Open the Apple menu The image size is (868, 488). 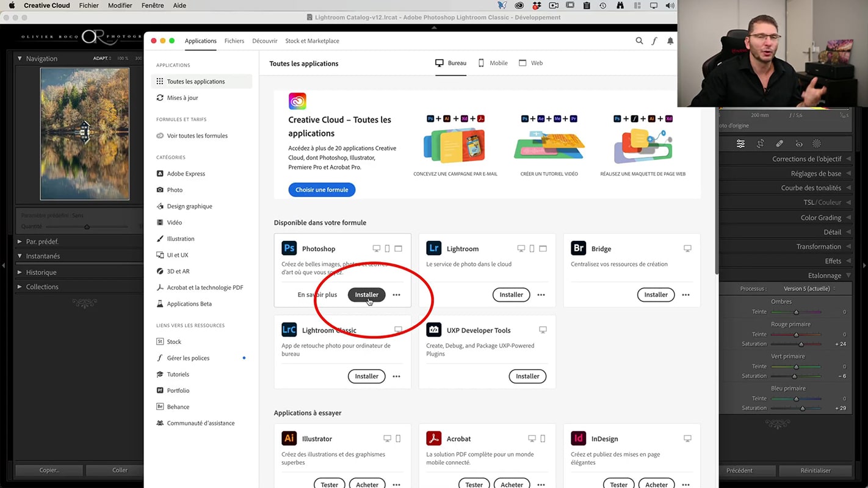[x=11, y=5]
